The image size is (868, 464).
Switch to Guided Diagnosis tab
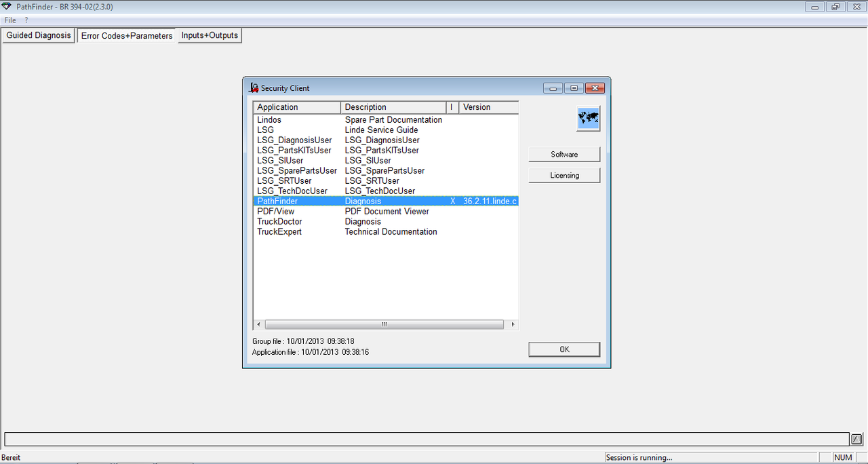point(39,35)
